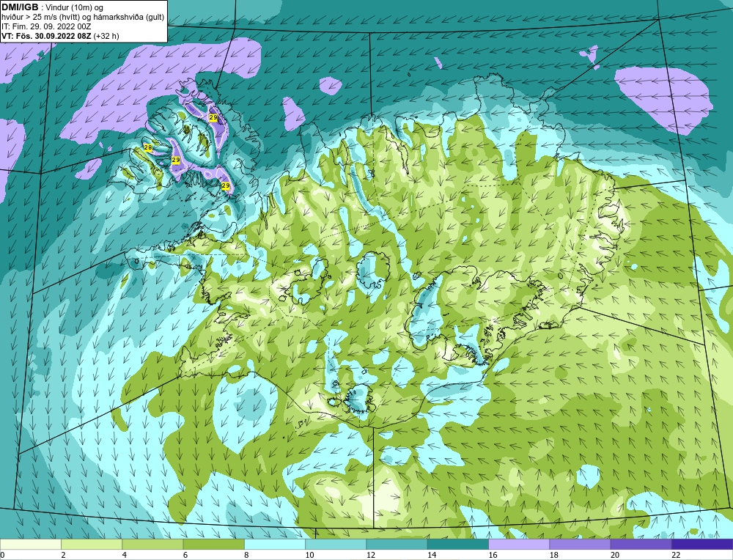Click the '10' scale label

coord(309,555)
